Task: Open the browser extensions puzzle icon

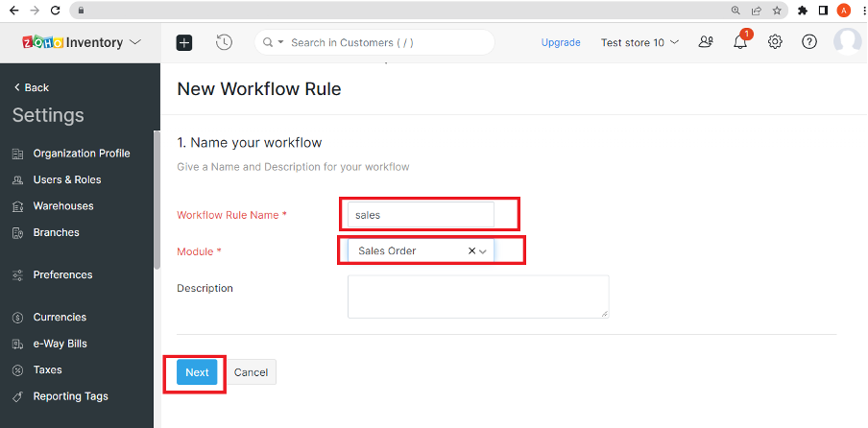Action: click(802, 10)
